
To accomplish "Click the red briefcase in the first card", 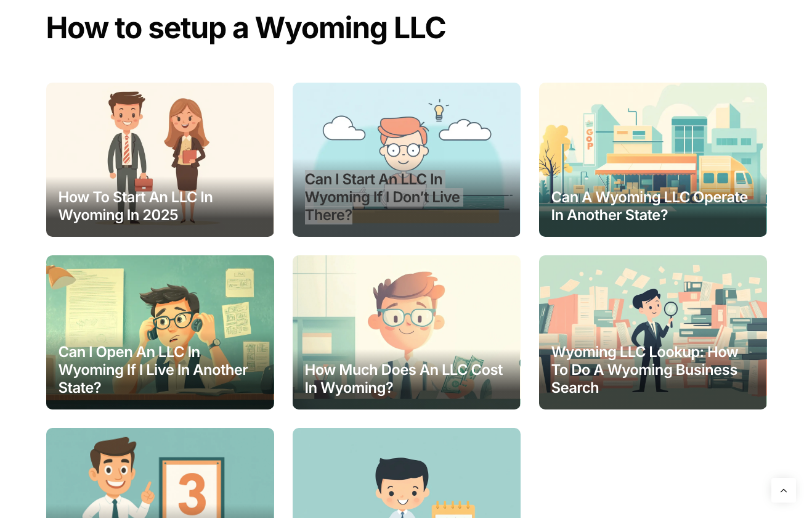I will 143,183.
